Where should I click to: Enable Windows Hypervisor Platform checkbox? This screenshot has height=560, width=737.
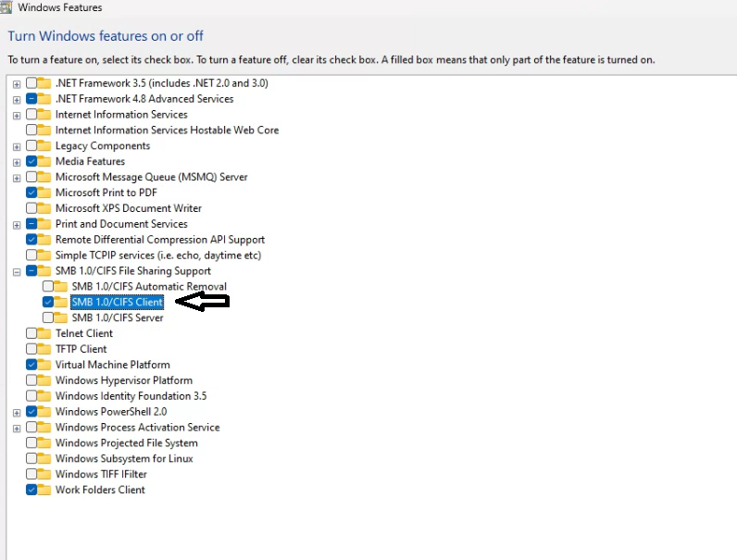pyautogui.click(x=31, y=380)
